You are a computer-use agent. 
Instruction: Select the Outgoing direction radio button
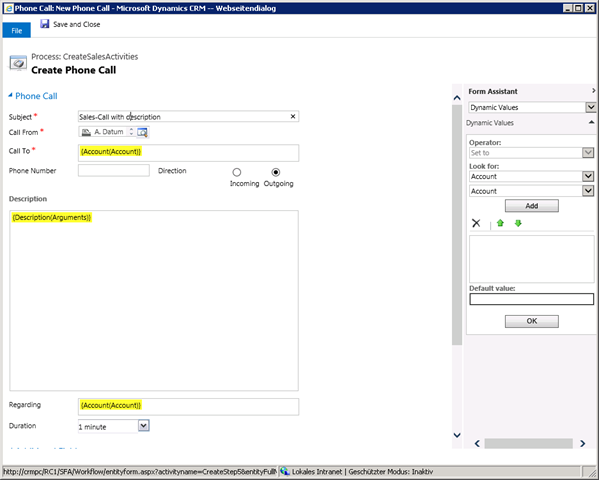point(275,172)
